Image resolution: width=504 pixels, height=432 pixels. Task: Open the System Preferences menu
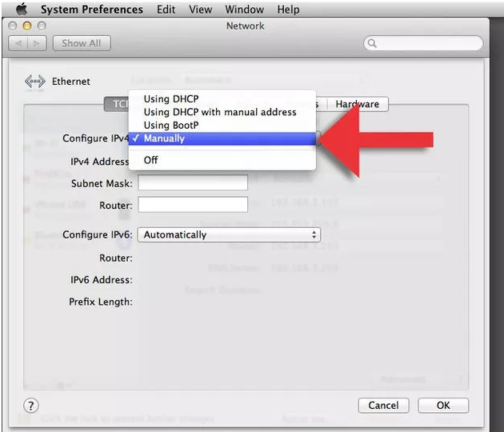click(92, 10)
